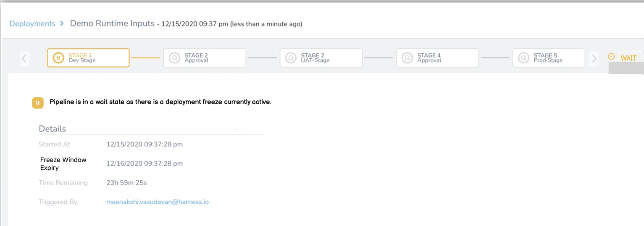
Task: Click the breadcrumb chevron after Deployments
Action: 62,23
